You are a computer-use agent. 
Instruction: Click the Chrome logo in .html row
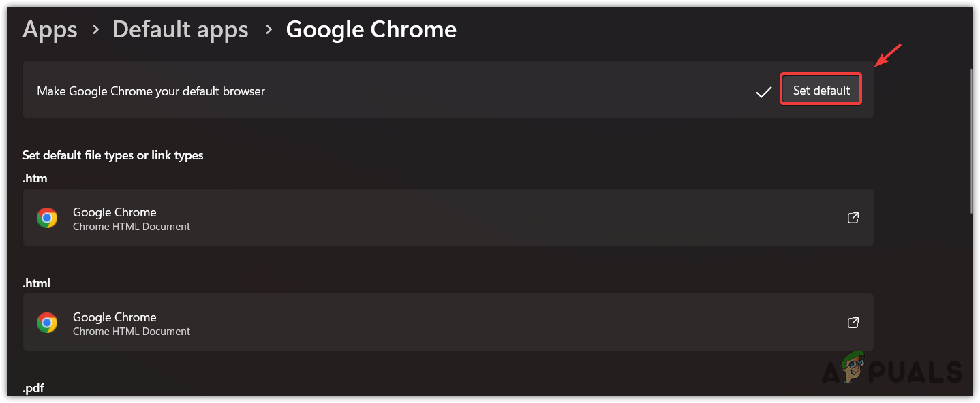point(47,323)
